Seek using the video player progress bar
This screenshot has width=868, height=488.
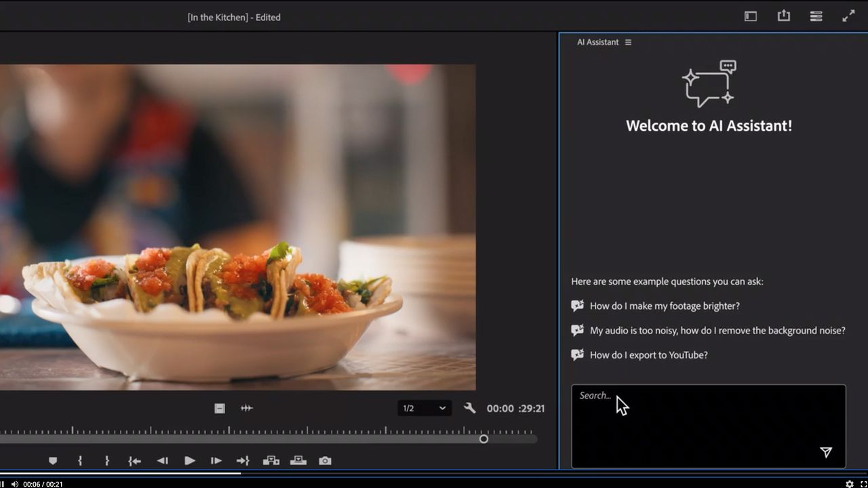(434, 473)
